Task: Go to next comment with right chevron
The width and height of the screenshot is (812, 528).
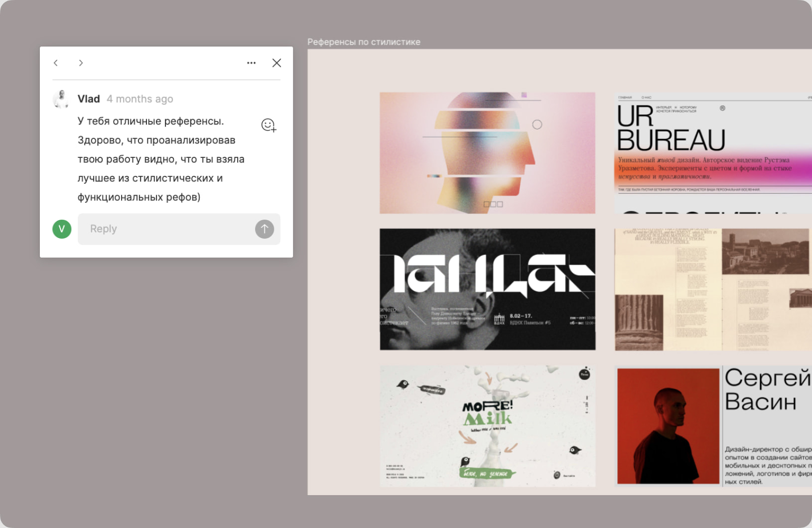Action: click(x=81, y=63)
